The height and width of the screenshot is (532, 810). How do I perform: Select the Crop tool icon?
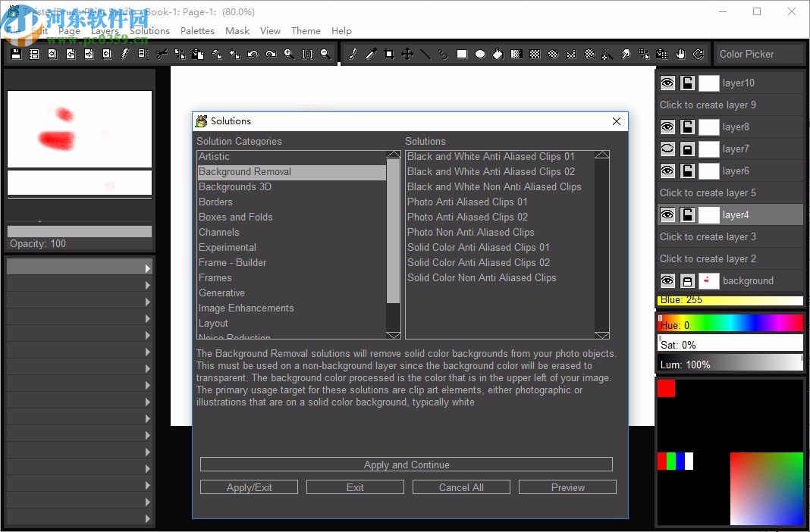tap(389, 54)
